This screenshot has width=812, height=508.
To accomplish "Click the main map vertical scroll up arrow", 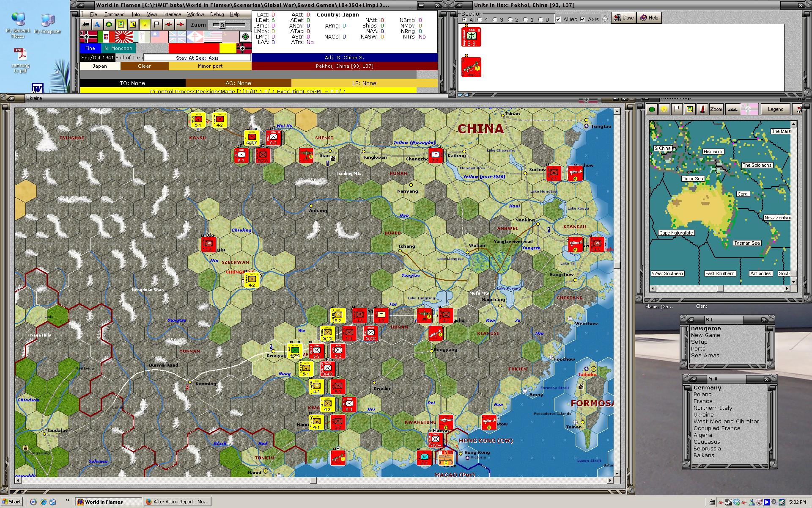I will (x=617, y=111).
